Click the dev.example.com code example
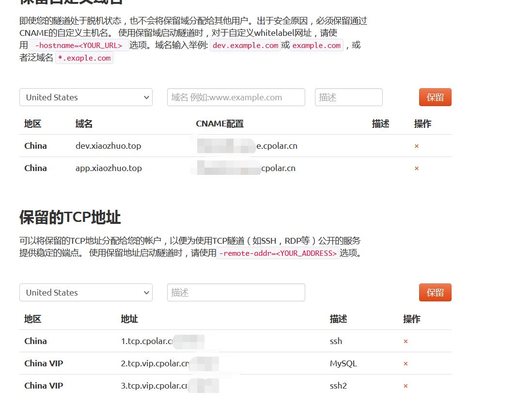The height and width of the screenshot is (407, 532). (x=245, y=46)
